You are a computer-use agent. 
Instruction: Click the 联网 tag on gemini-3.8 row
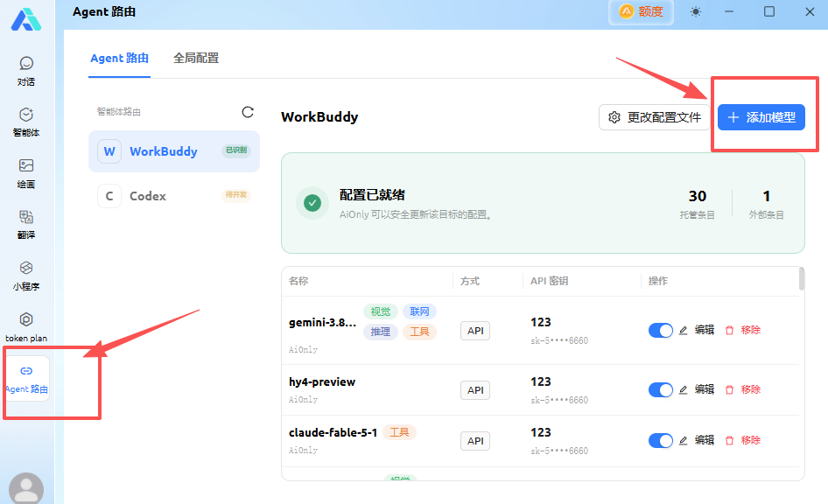pos(419,311)
